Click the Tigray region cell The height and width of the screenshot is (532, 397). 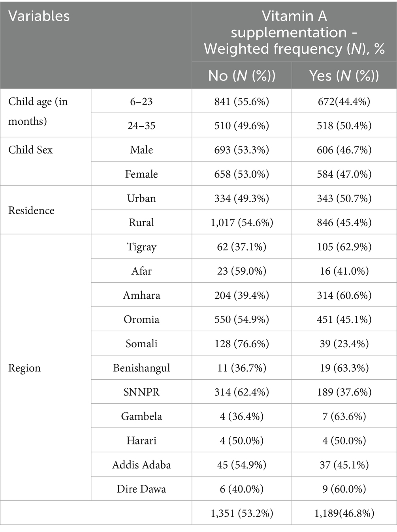coord(141,247)
